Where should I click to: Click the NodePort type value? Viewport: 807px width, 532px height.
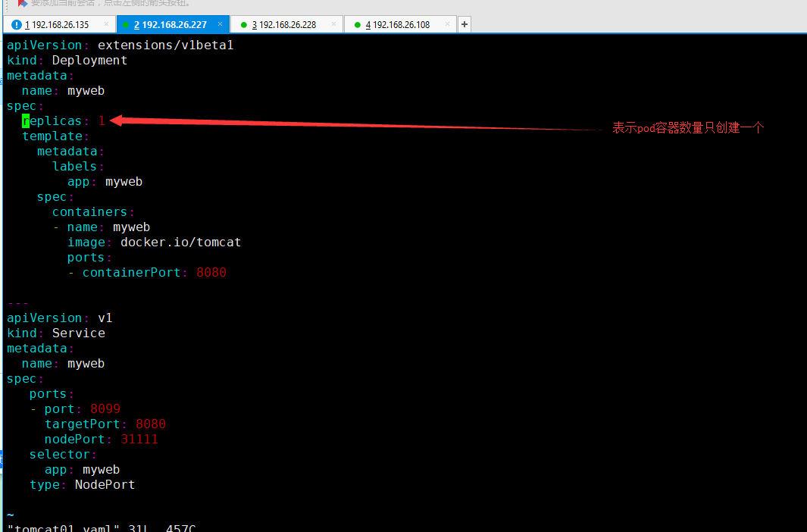(105, 485)
